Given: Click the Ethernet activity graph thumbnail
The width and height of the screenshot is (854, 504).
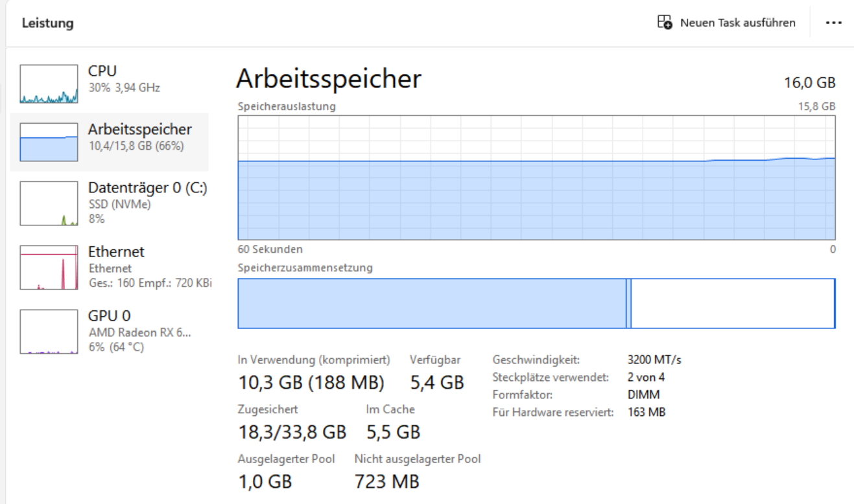Looking at the screenshot, I should click(x=49, y=267).
